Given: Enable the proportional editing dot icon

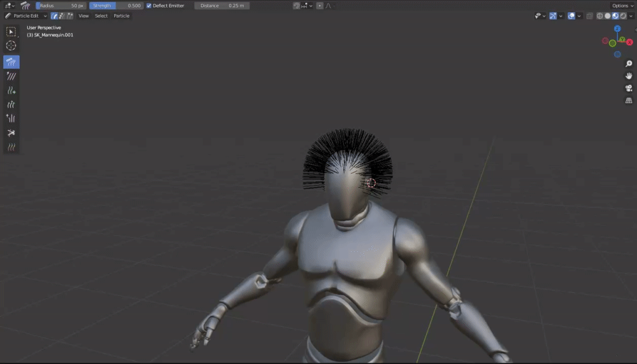Looking at the screenshot, I should coord(320,6).
